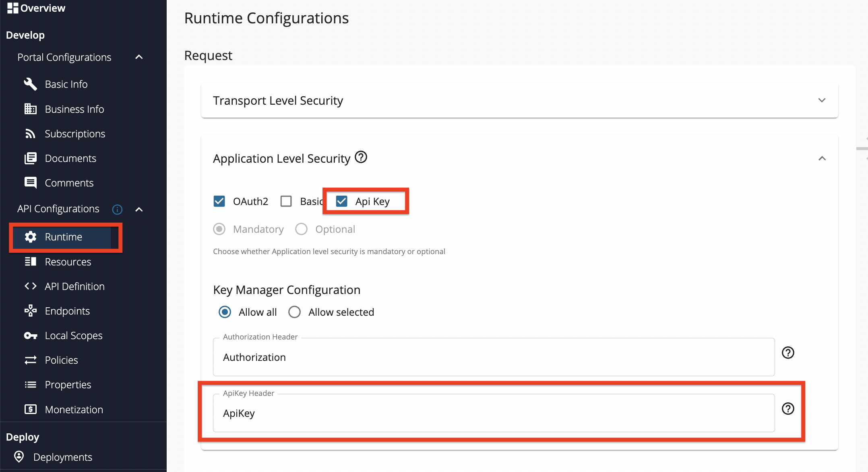Go to Deployments under Deploy
Screen dimensions: 868x472
(x=62, y=457)
